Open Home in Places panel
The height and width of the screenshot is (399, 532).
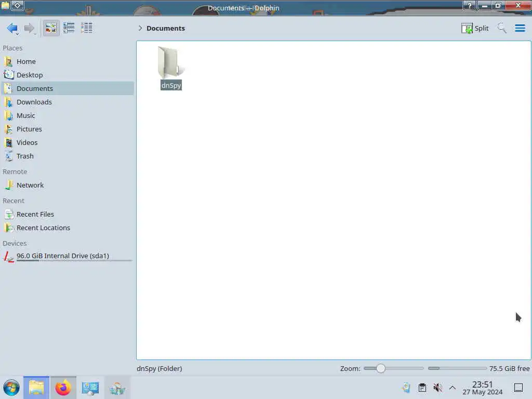click(x=67, y=61)
